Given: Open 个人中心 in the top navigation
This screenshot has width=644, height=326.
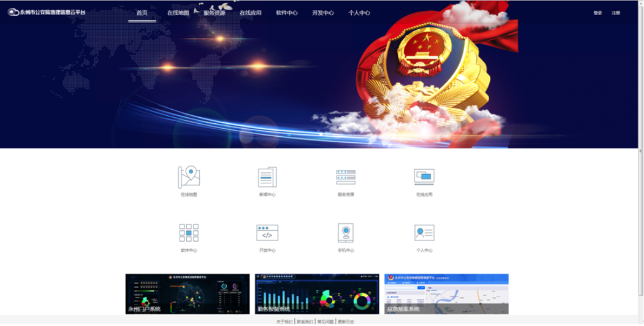Looking at the screenshot, I should [359, 13].
